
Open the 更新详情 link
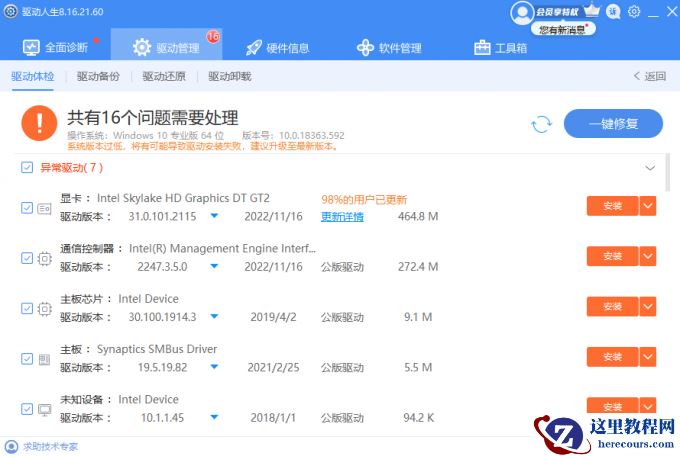click(342, 217)
